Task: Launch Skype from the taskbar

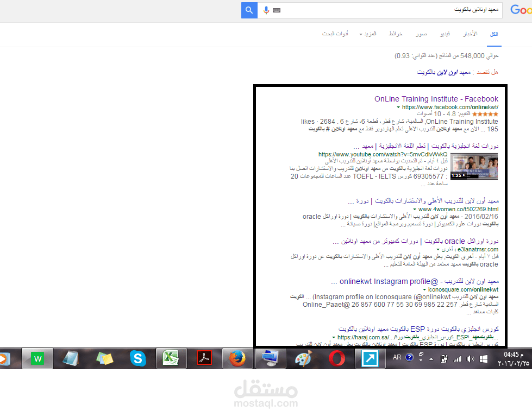Action: pos(137,358)
